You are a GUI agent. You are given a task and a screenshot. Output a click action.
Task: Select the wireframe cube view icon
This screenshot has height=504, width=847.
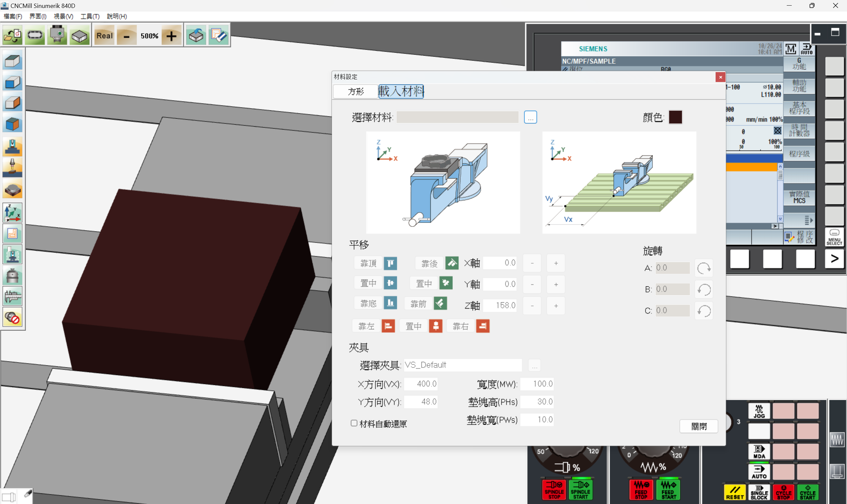(13, 61)
